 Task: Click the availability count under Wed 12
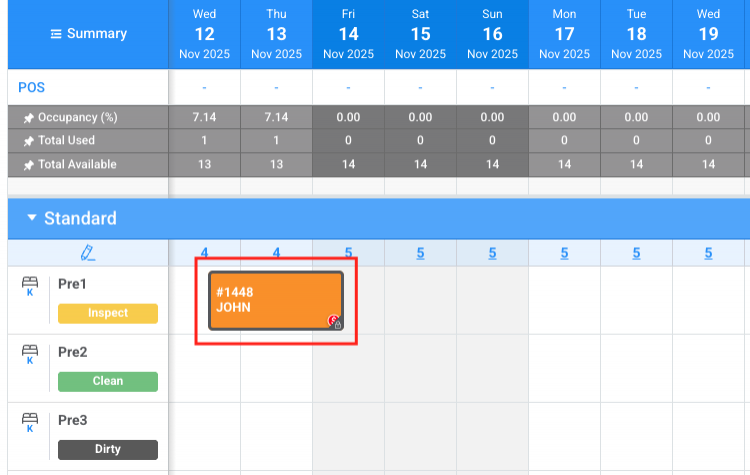[204, 253]
